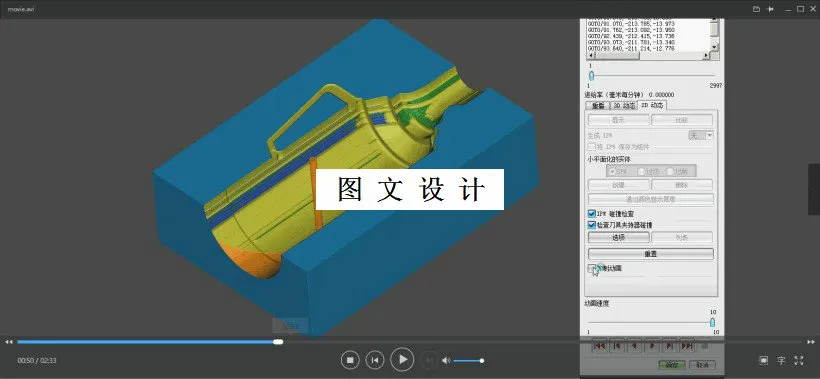Uncheck IPW 碰撞检查 checkbox
The image size is (820, 379).
(591, 214)
